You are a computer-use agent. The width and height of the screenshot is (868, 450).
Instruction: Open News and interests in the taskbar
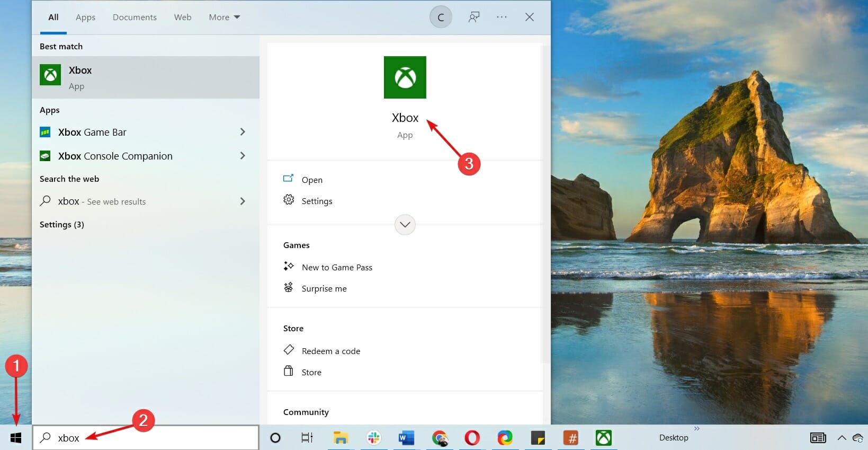818,438
